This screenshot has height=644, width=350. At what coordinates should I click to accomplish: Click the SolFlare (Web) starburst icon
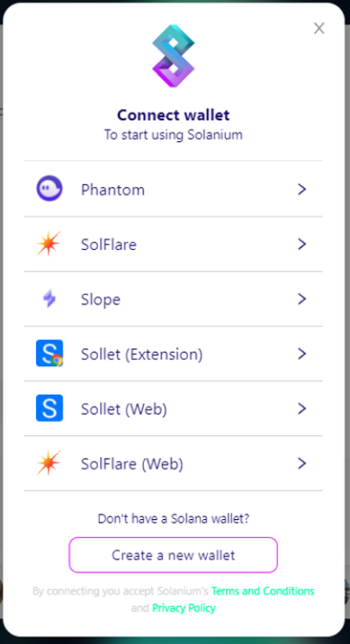pyautogui.click(x=49, y=463)
